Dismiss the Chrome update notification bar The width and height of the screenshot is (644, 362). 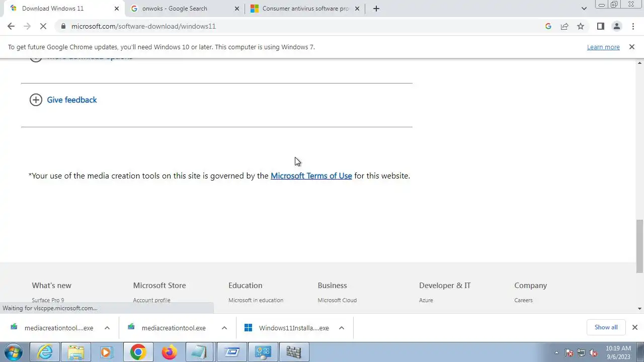click(x=631, y=47)
